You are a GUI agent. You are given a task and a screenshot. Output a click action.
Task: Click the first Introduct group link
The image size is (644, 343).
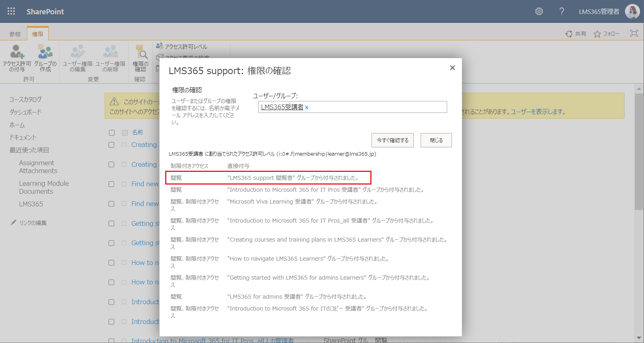pyautogui.click(x=145, y=302)
